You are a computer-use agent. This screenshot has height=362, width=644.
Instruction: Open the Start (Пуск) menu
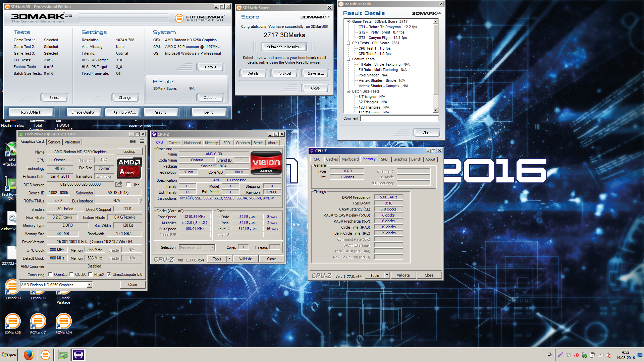(9, 355)
